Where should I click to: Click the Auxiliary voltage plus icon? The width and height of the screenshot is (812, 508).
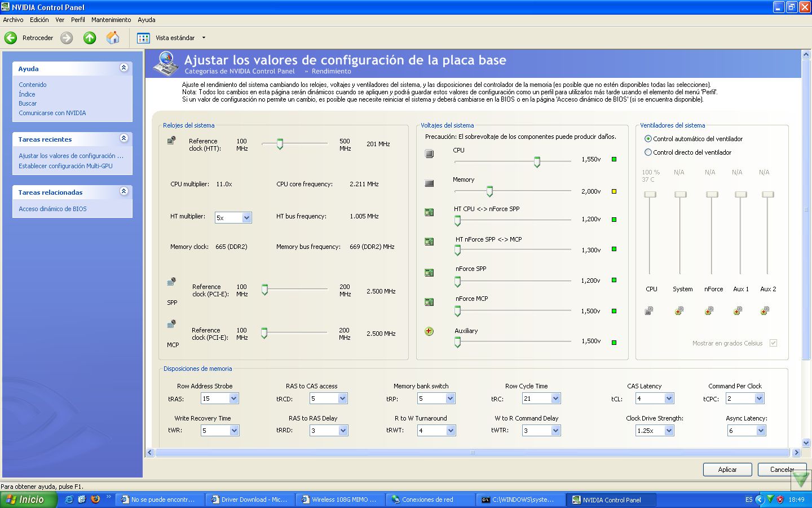click(x=429, y=331)
